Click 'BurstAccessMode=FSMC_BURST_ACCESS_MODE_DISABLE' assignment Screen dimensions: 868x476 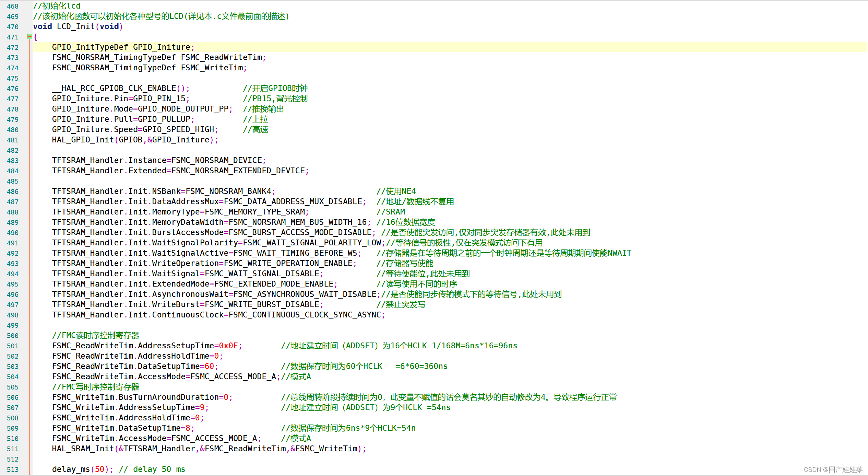click(x=262, y=232)
